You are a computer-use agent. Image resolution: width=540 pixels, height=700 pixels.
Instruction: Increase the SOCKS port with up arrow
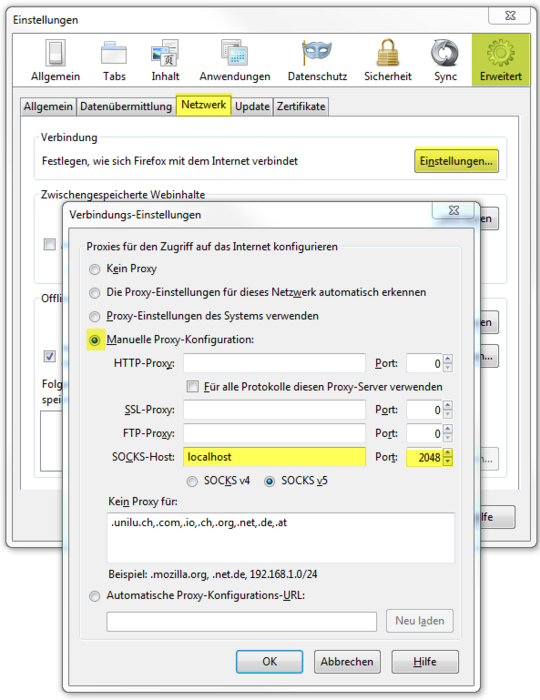click(x=448, y=453)
